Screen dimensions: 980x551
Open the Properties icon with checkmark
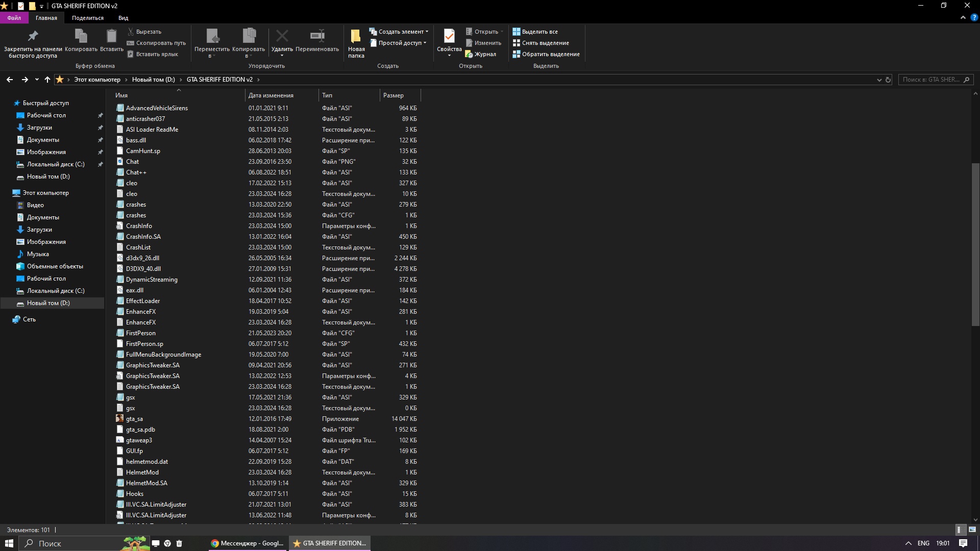[x=449, y=37]
